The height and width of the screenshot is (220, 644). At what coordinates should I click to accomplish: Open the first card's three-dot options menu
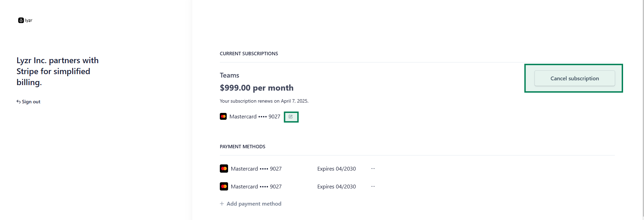373,169
